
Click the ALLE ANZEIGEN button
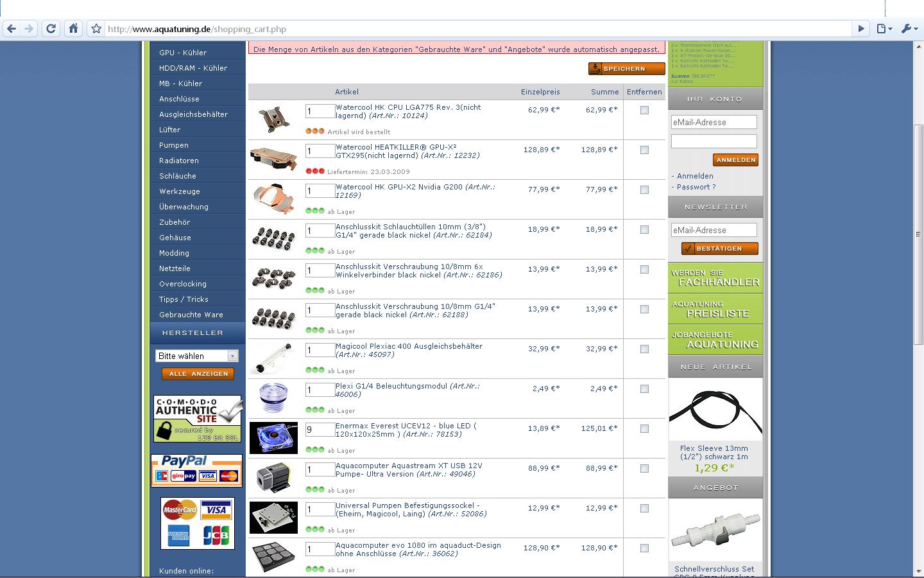click(x=198, y=374)
